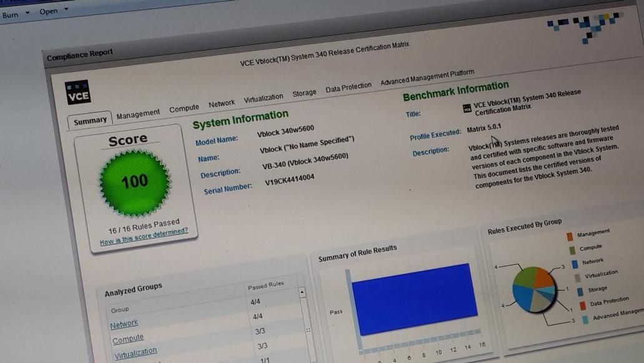Open the Advanced Management Platform tab
Image resolution: width=644 pixels, height=363 pixels.
pos(427,77)
